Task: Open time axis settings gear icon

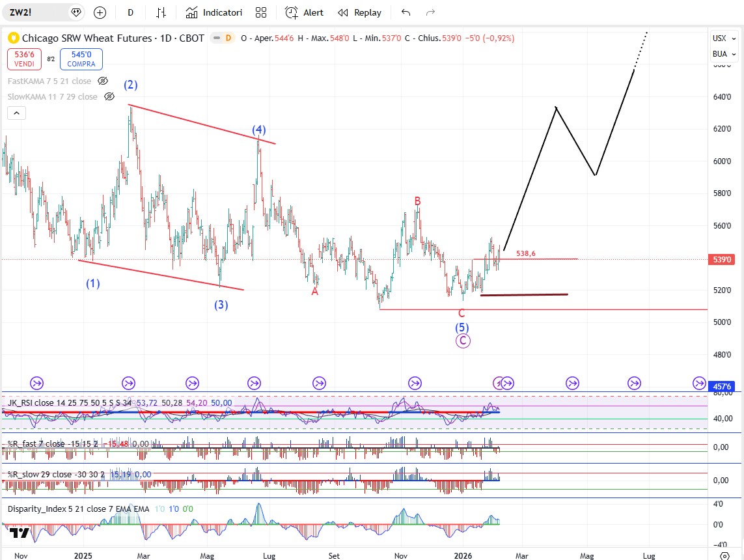Action: (x=725, y=555)
